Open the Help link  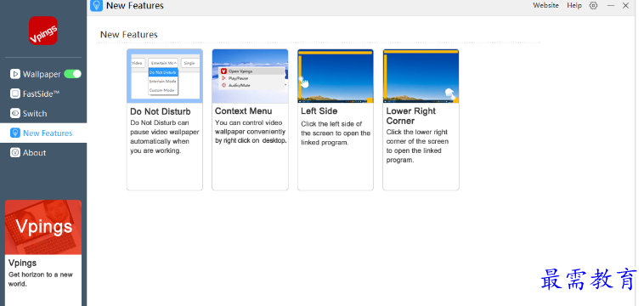click(x=574, y=5)
